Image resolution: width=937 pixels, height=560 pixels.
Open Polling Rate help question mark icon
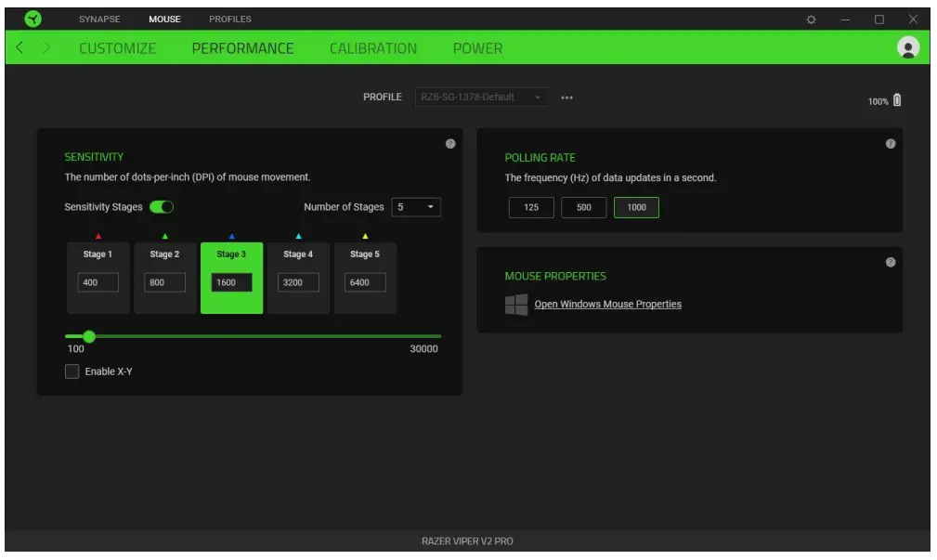(x=891, y=144)
